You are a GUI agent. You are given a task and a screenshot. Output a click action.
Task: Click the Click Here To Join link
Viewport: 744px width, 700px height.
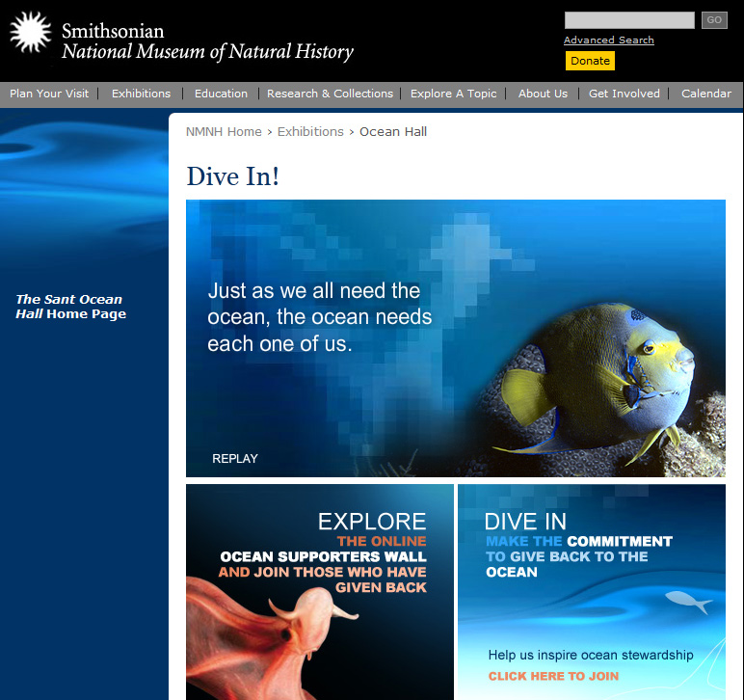click(553, 676)
